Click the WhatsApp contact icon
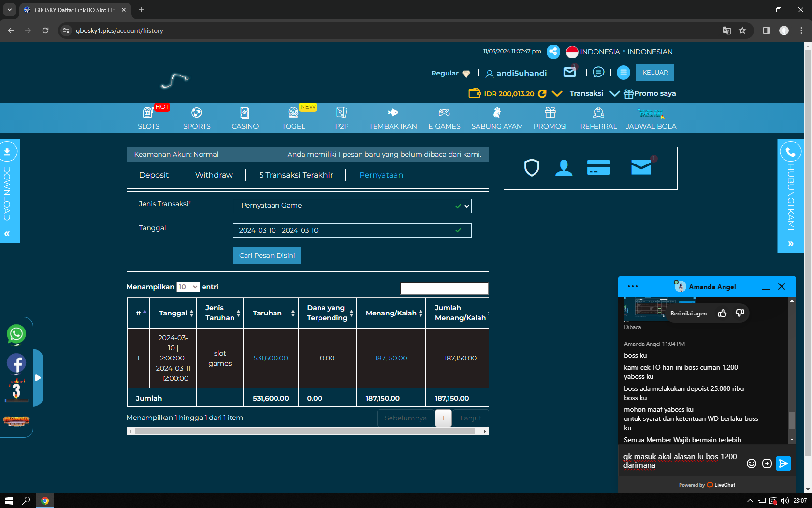 pos(16,334)
